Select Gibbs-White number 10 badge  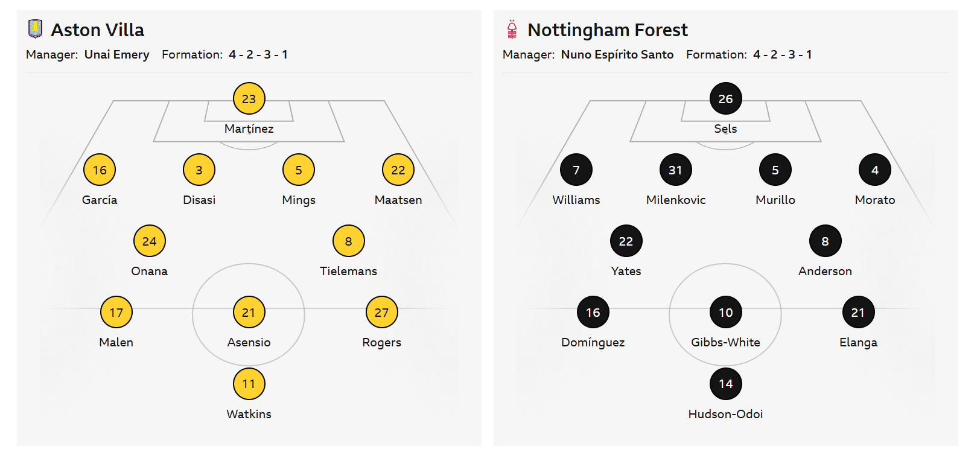tap(725, 313)
